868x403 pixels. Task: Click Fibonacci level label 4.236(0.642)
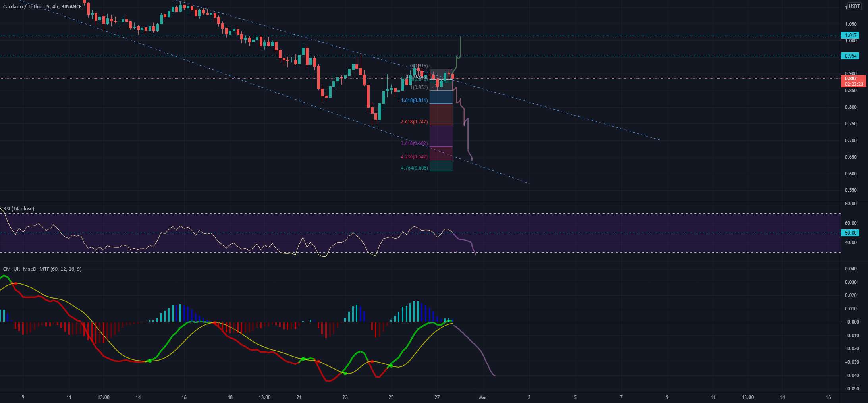[415, 157]
